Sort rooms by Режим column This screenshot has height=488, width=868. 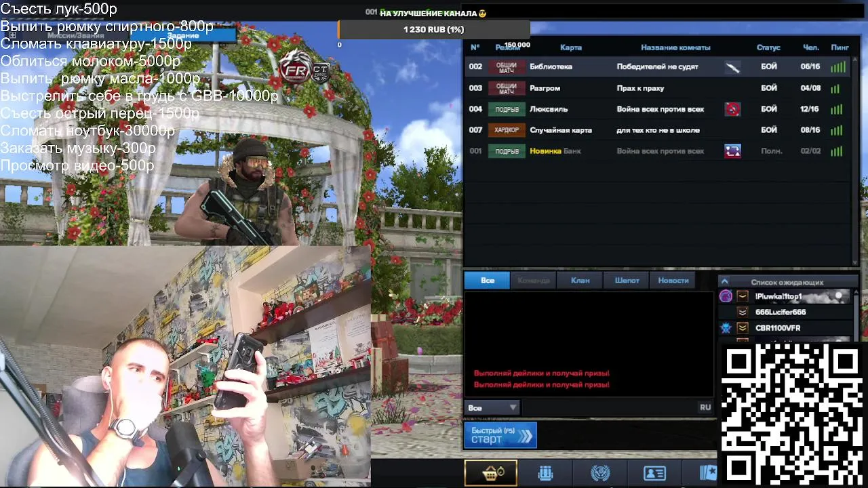coord(507,47)
